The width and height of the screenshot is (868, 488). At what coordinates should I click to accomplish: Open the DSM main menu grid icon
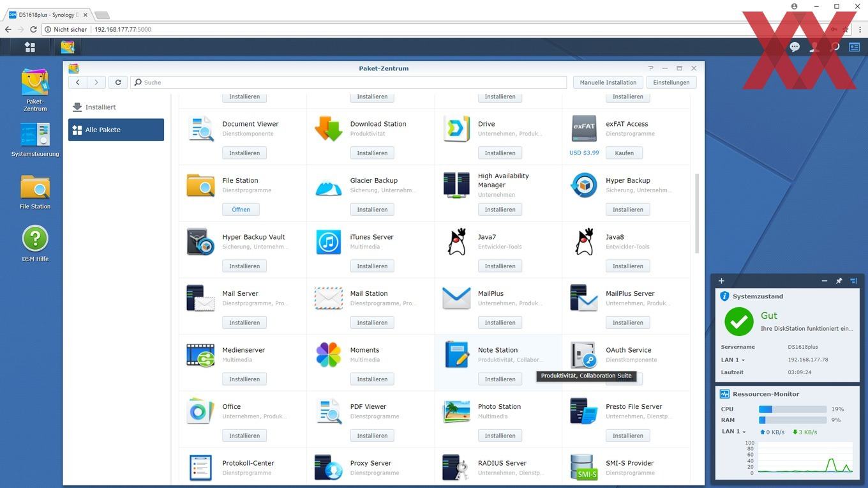click(x=29, y=47)
